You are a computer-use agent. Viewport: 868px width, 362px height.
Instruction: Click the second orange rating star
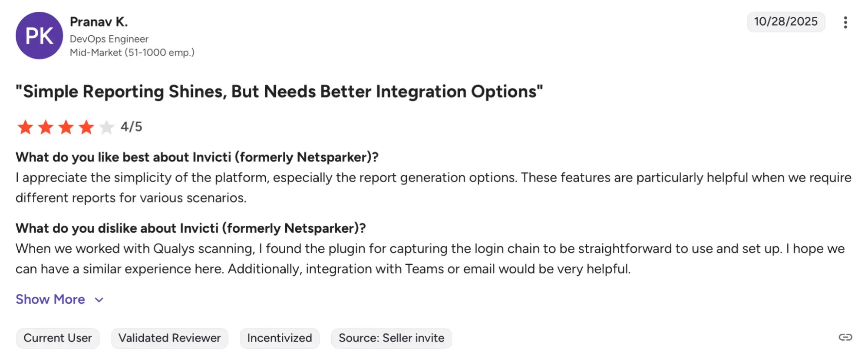point(46,127)
